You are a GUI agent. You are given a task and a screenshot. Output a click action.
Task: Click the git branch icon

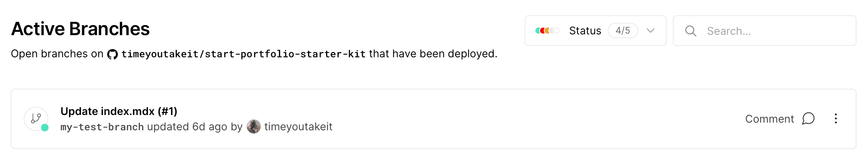click(36, 118)
